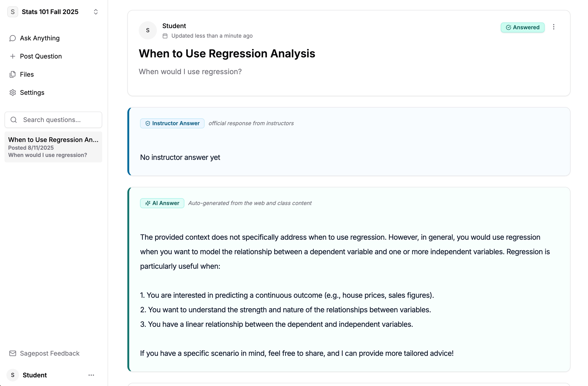Viewport: 588px width, 386px height.
Task: Click the search magnifier icon
Action: pyautogui.click(x=14, y=120)
